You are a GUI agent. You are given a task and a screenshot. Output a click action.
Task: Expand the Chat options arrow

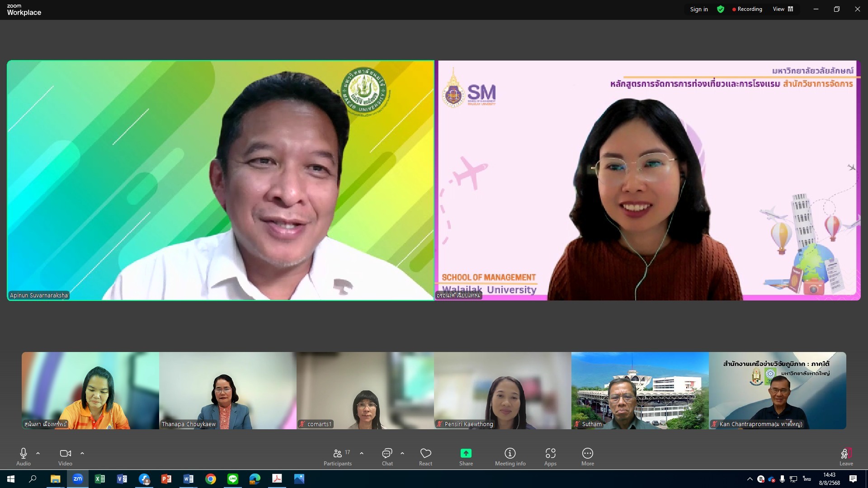pyautogui.click(x=402, y=453)
